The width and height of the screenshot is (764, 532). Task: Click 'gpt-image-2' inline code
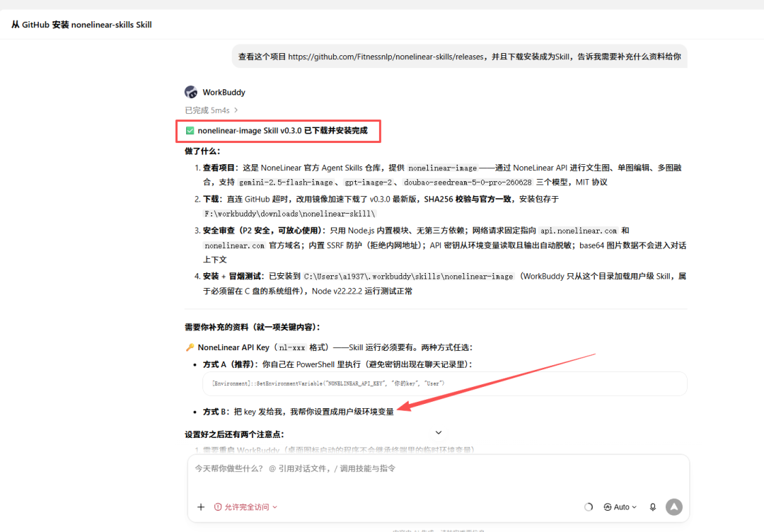[x=368, y=183]
